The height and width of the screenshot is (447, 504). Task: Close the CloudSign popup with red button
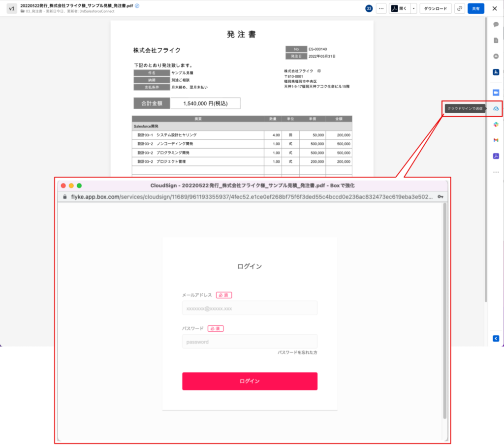(x=63, y=186)
